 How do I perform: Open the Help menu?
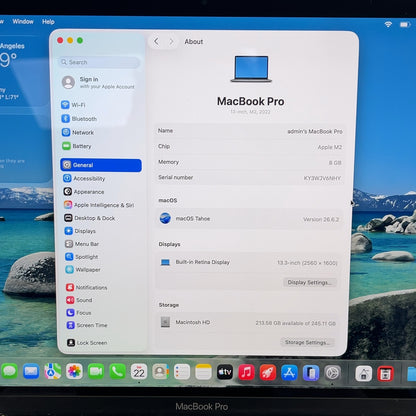click(x=48, y=22)
